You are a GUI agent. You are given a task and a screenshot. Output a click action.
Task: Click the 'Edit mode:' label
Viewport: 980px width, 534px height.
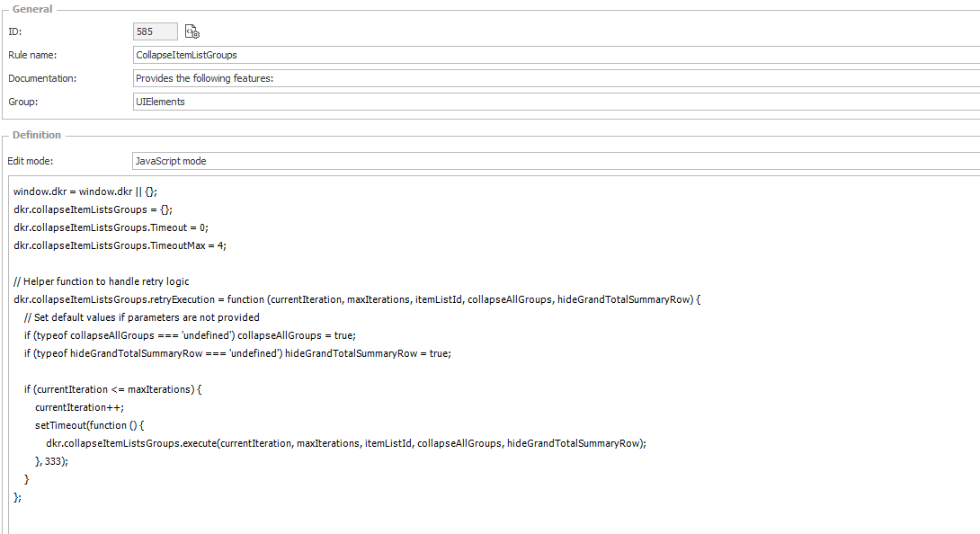coord(31,161)
